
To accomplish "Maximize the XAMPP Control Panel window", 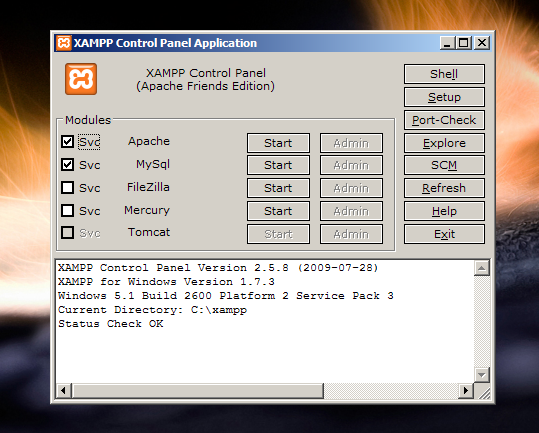I will coord(463,43).
